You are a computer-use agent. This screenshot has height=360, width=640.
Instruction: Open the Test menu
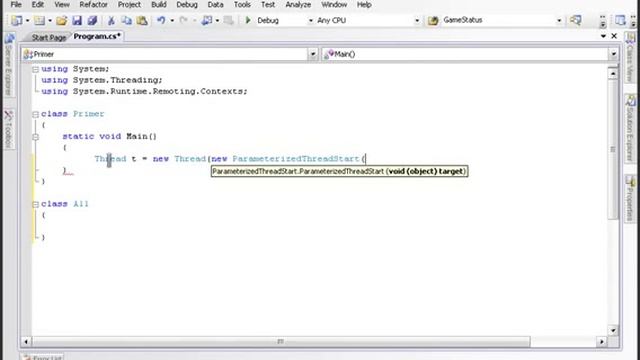(x=268, y=5)
